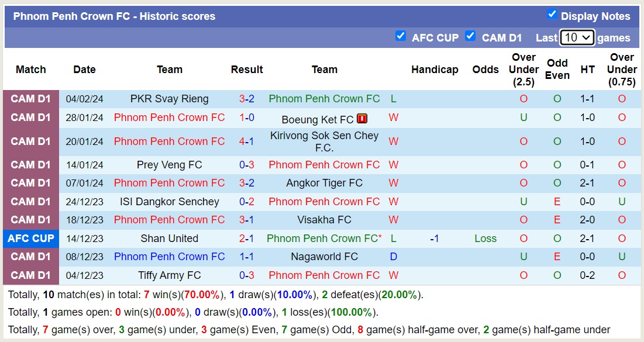Open the Phnom Penh Crown FC link on first row

point(324,98)
